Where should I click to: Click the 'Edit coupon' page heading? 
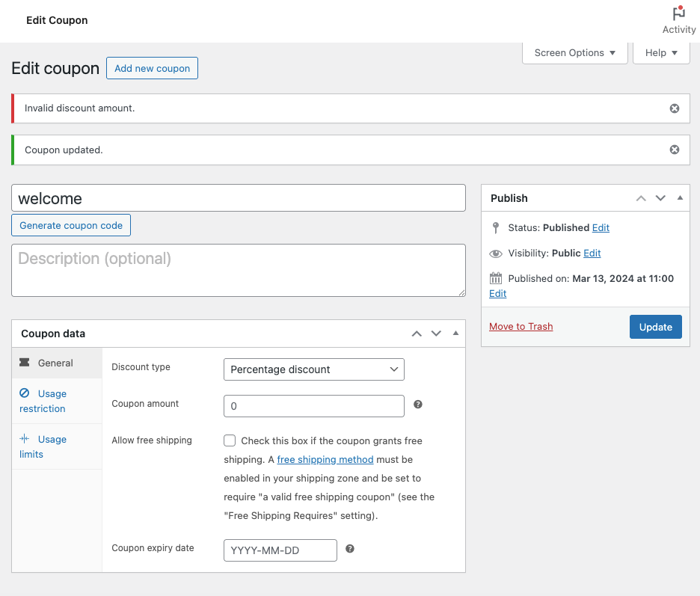[55, 68]
